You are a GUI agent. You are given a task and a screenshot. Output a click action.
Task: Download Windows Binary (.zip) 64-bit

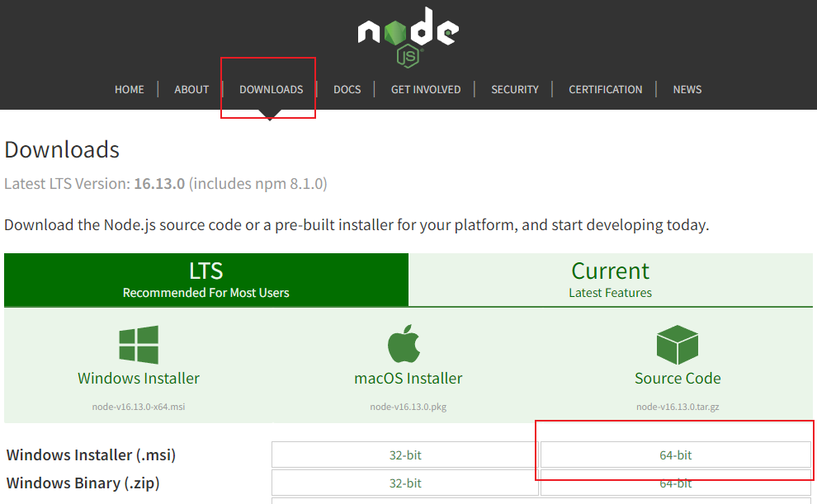point(676,483)
